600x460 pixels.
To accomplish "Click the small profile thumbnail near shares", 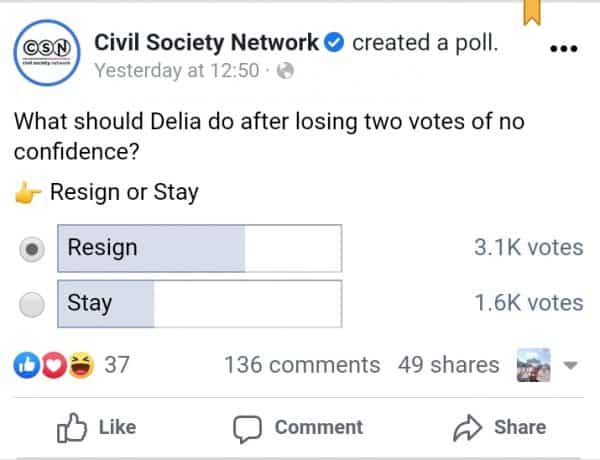I will tap(533, 365).
